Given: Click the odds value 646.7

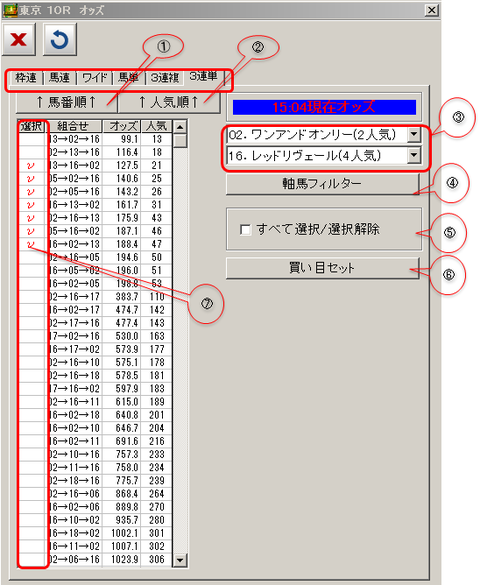Looking at the screenshot, I should [x=127, y=428].
